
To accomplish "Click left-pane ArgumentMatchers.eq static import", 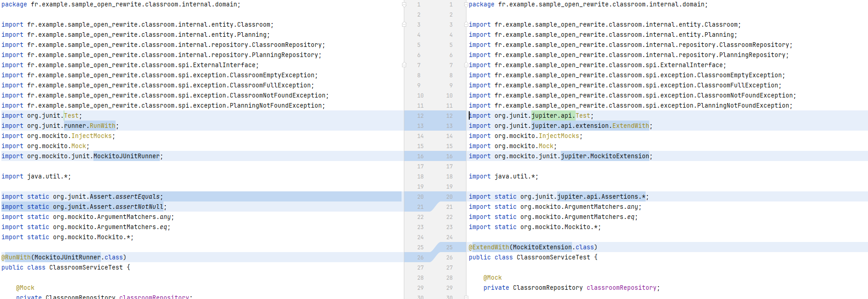I will click(x=86, y=227).
